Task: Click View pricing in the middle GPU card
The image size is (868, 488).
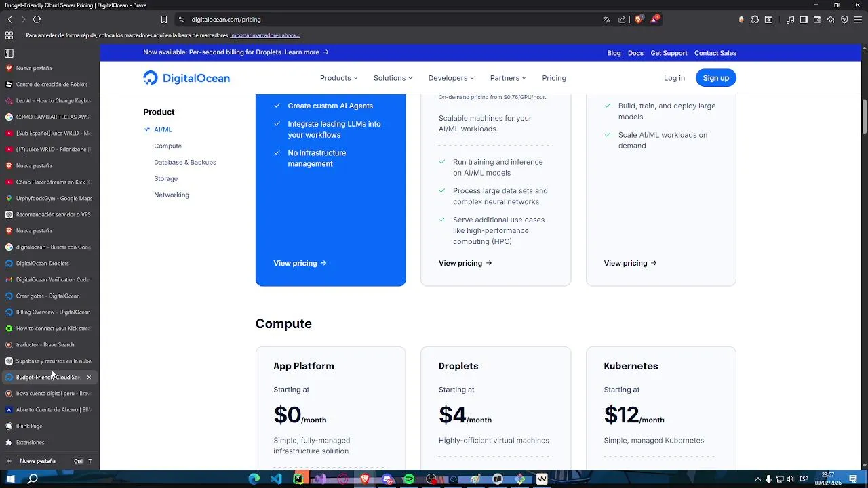Action: click(465, 263)
